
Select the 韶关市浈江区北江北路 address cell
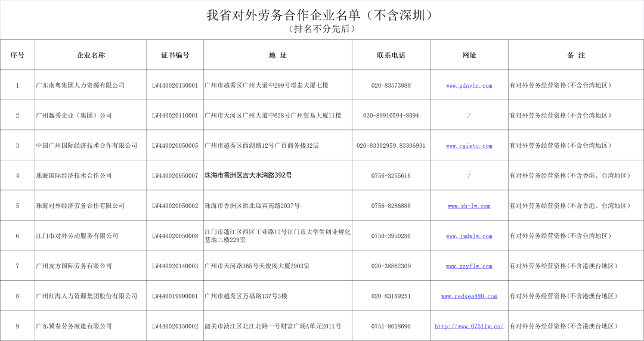tap(278, 326)
